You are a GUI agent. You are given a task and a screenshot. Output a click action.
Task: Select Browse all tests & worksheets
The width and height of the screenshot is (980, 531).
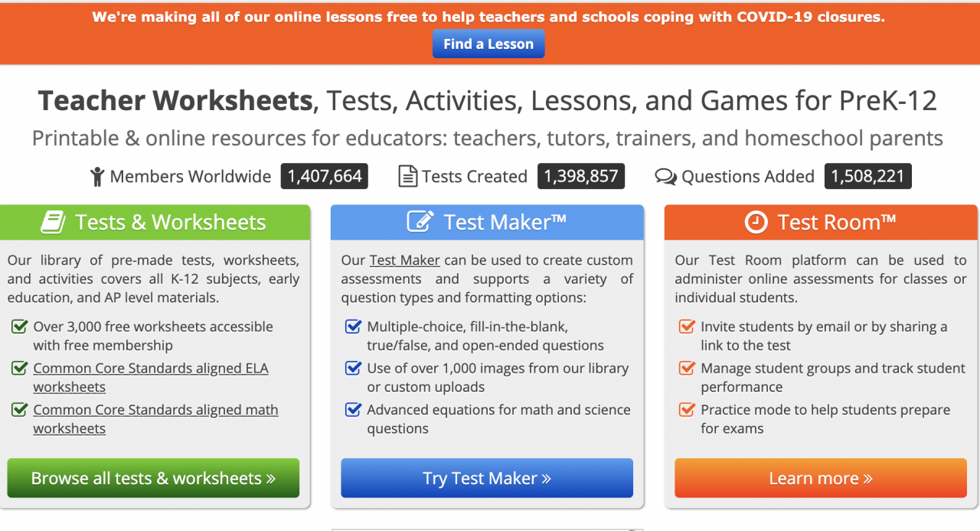click(x=153, y=477)
